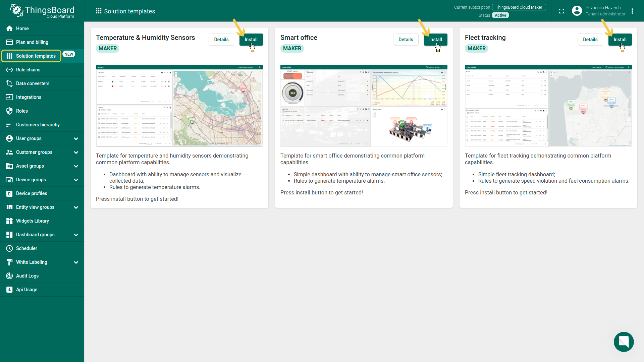Expand the Device groups chevron

pos(76,180)
